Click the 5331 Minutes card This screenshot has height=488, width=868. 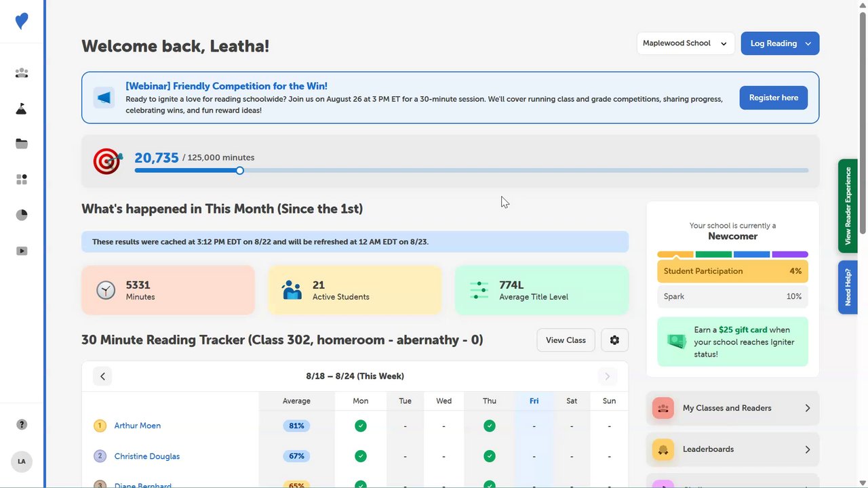[168, 290]
